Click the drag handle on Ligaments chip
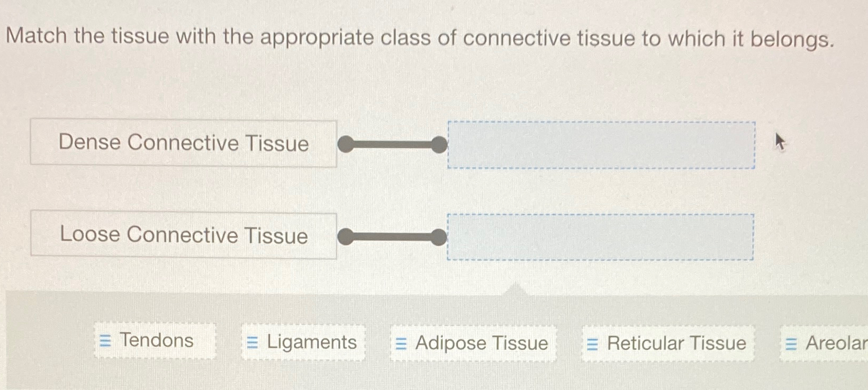868x390 pixels. 253,343
